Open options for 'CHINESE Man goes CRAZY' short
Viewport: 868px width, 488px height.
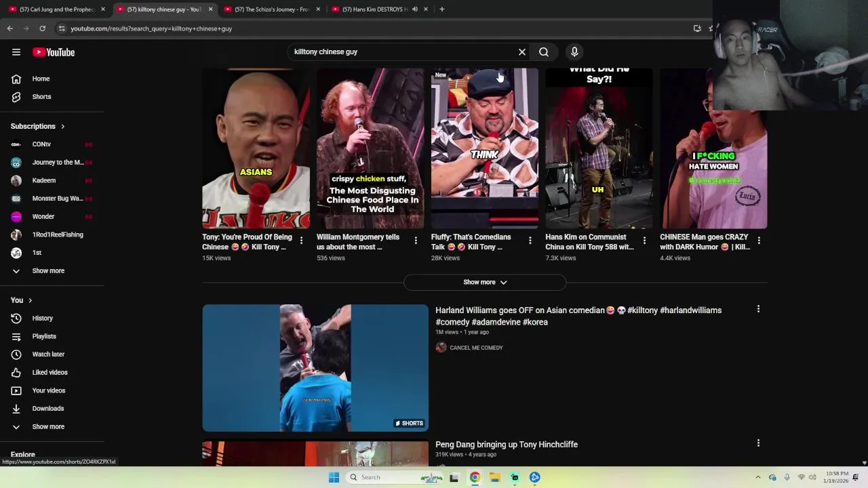[x=759, y=240]
